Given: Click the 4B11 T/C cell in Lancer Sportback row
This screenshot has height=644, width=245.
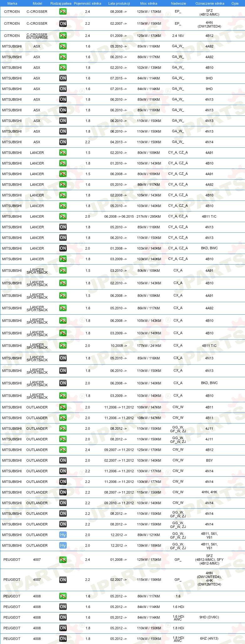Looking at the screenshot, I should (209, 346).
